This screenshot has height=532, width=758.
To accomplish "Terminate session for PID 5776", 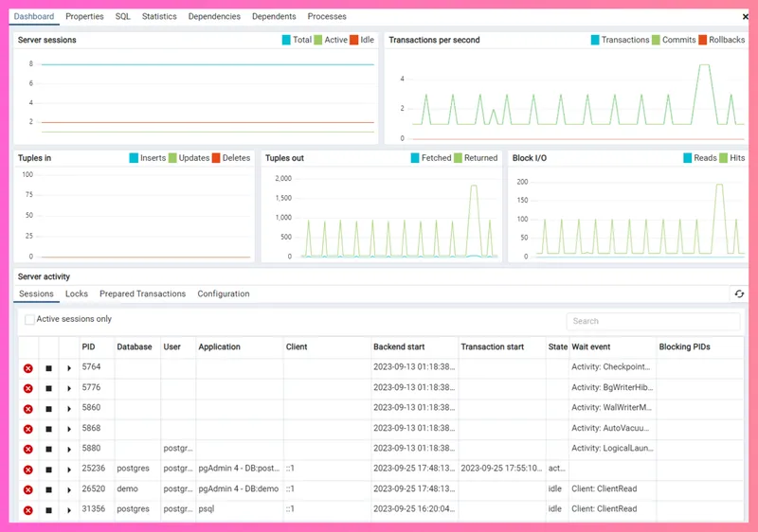I will click(28, 389).
